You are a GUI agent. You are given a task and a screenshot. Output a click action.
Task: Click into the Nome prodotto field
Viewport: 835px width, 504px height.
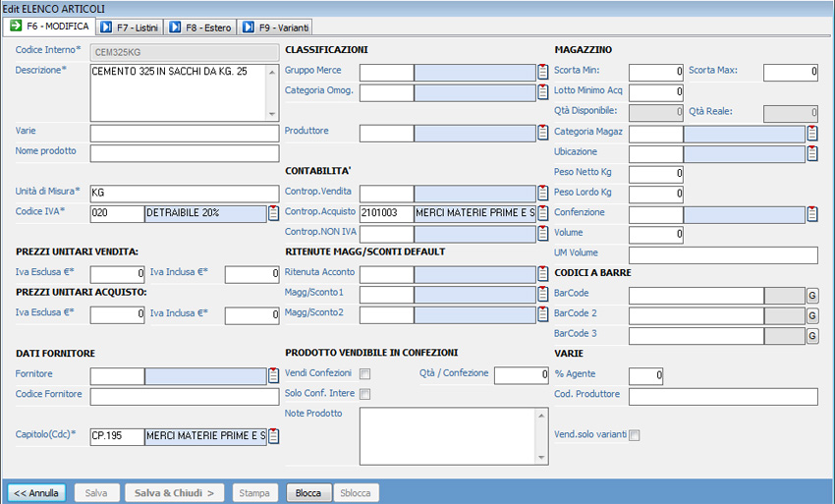point(185,153)
